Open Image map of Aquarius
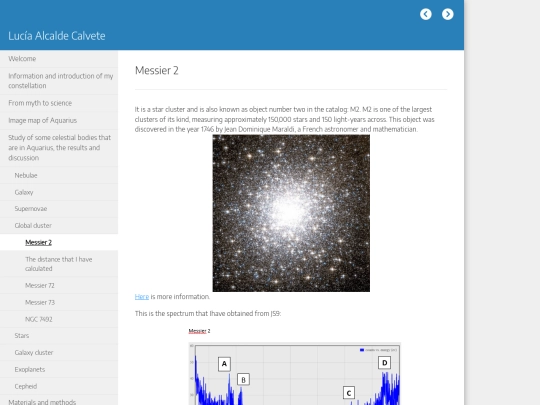This screenshot has width=540, height=405. tap(59, 120)
